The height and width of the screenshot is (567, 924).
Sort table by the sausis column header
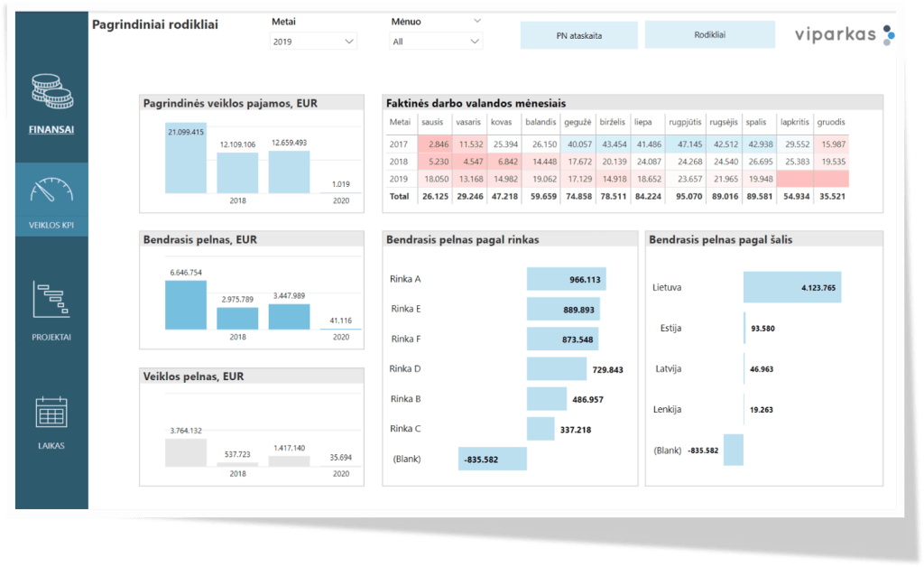pyautogui.click(x=433, y=121)
